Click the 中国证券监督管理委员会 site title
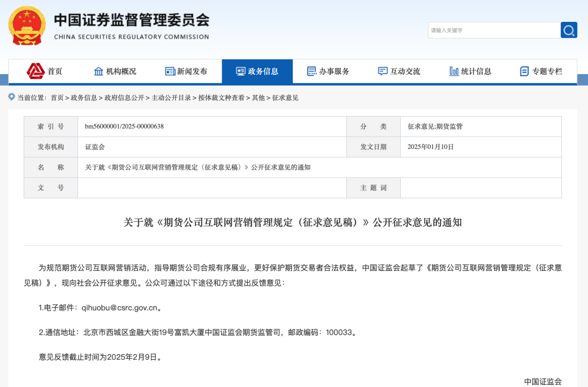 click(x=131, y=21)
